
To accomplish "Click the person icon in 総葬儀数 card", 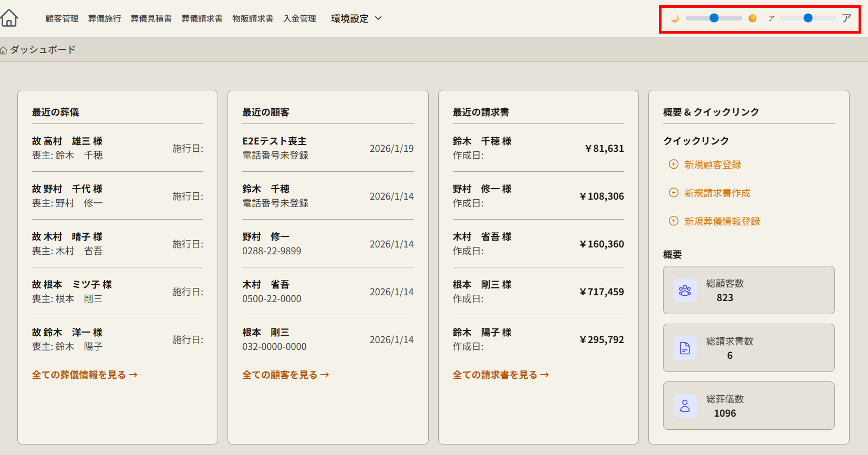I will pyautogui.click(x=685, y=406).
